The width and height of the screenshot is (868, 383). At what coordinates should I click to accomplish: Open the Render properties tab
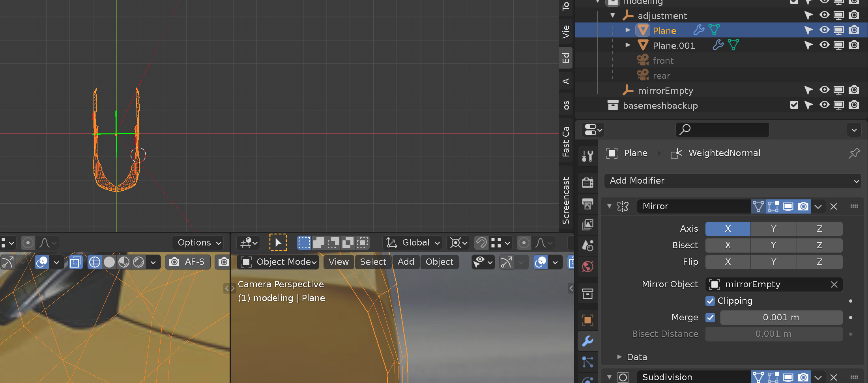point(587,182)
